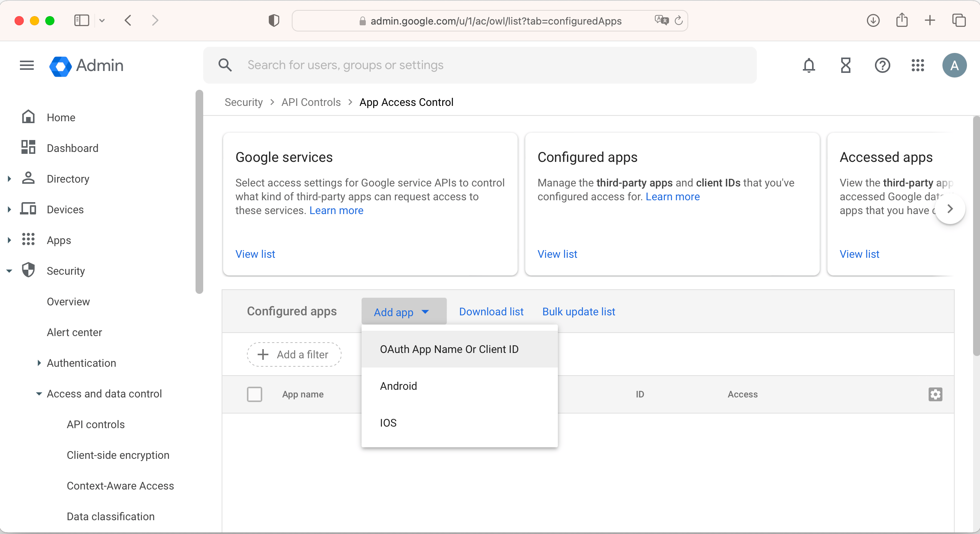Focus the search users and settings field
This screenshot has width=980, height=534.
480,65
